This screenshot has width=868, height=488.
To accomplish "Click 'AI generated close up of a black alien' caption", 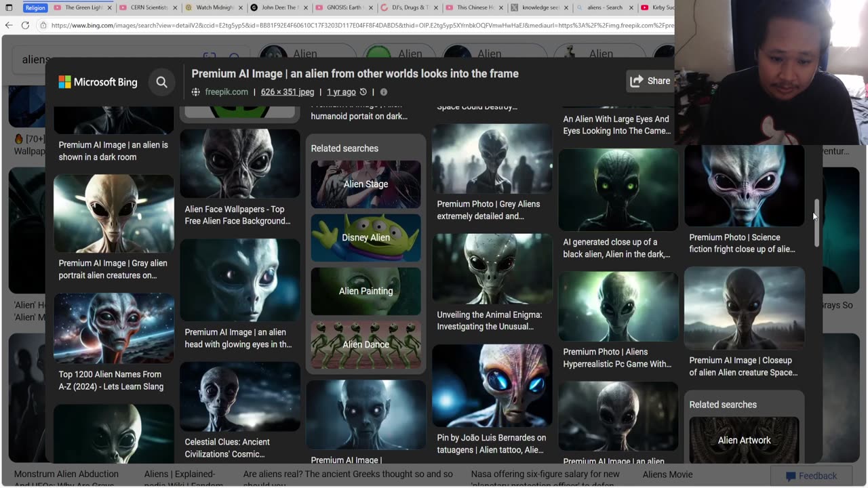I will 616,248.
